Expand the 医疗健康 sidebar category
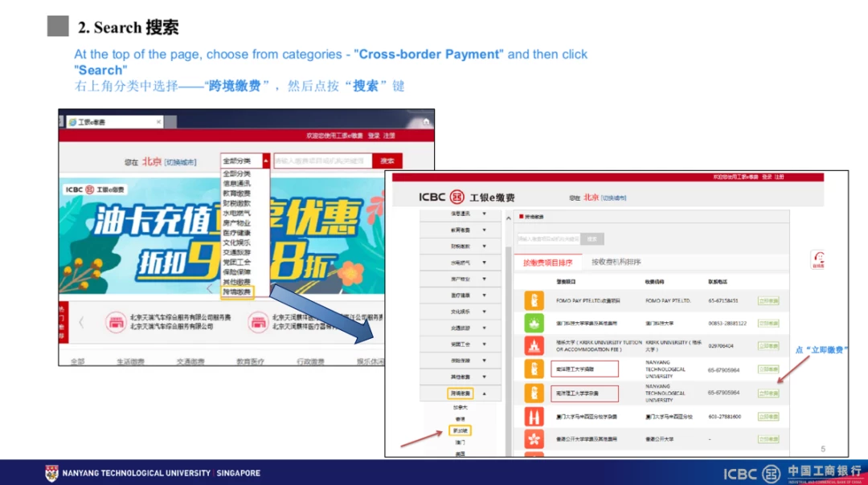Viewport: 868px width, 485px height. tap(485, 295)
